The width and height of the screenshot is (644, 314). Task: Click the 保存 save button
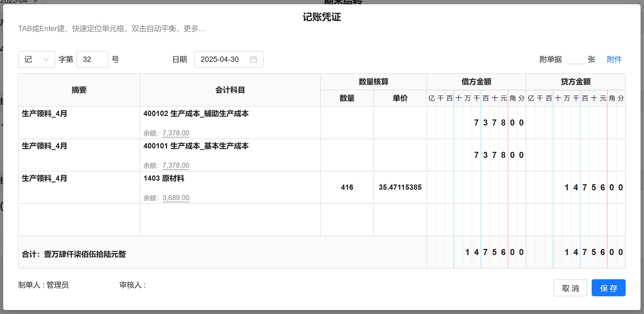pos(608,288)
